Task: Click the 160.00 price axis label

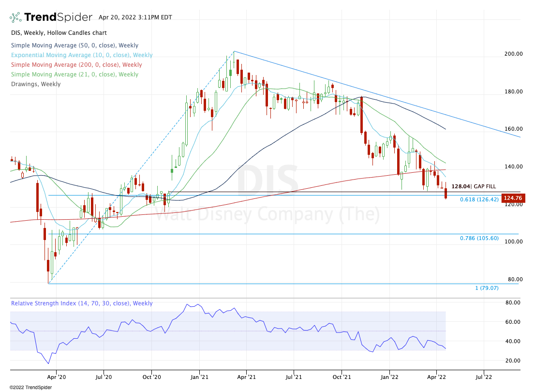Action: pos(514,129)
